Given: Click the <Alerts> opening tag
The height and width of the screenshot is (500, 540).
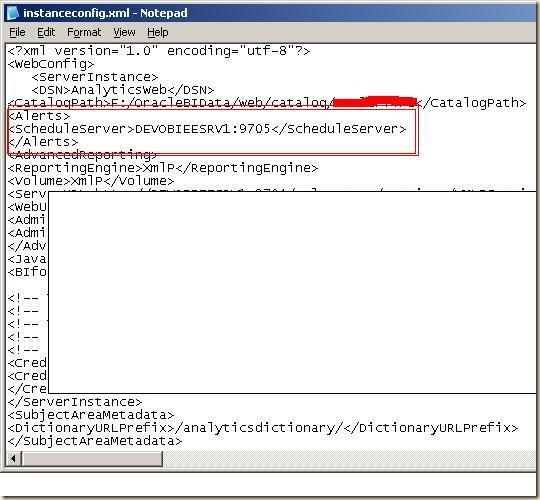Looking at the screenshot, I should coord(39,116).
